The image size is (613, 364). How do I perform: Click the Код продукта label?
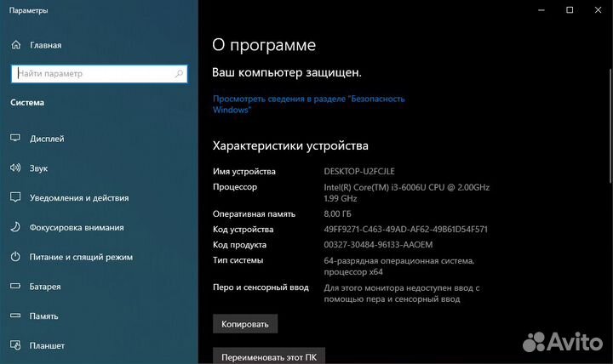click(239, 245)
